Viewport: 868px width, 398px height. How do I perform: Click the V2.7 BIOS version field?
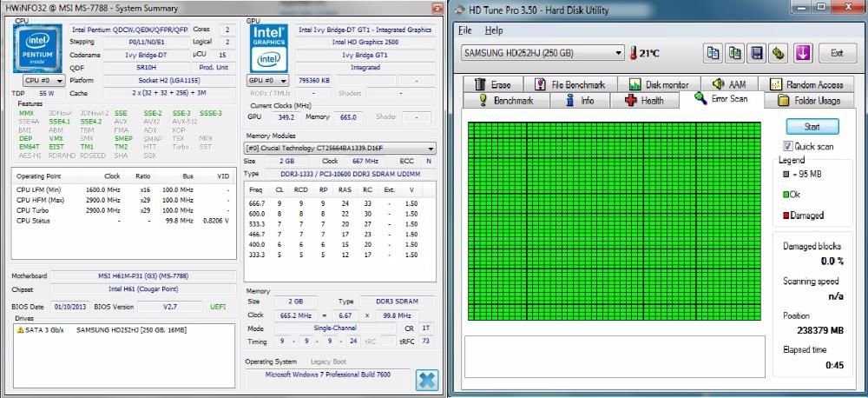(x=169, y=307)
